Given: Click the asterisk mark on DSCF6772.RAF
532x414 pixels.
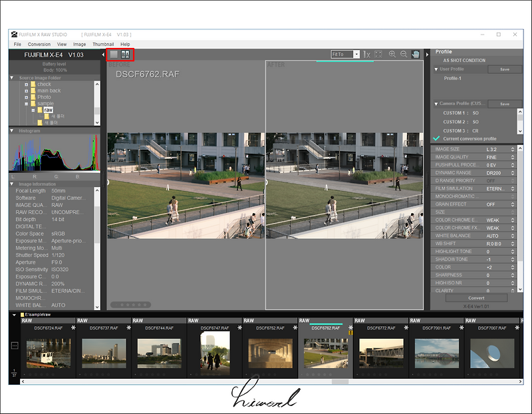Looking at the screenshot, I should (406, 327).
